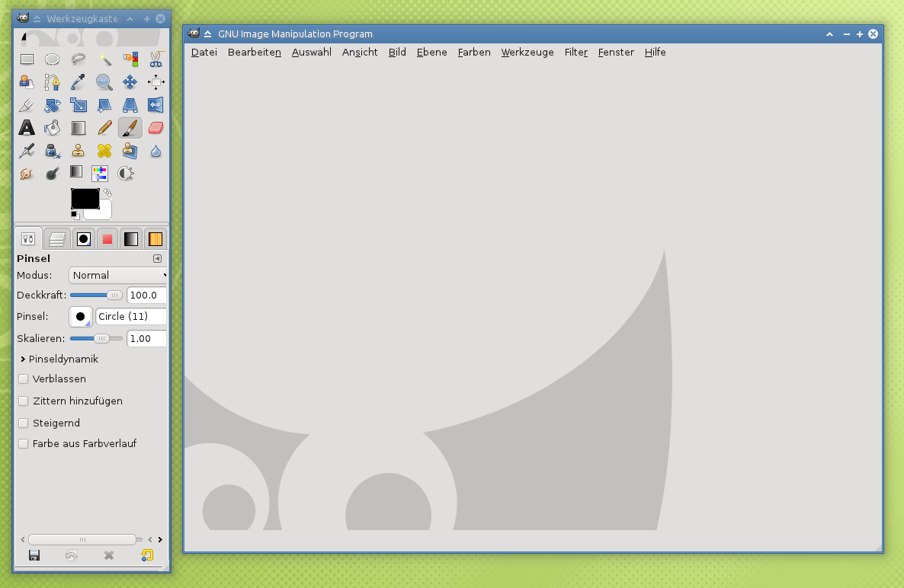Viewport: 904px width, 588px height.
Task: Select the Foreground Select tool
Action: pyautogui.click(x=27, y=81)
